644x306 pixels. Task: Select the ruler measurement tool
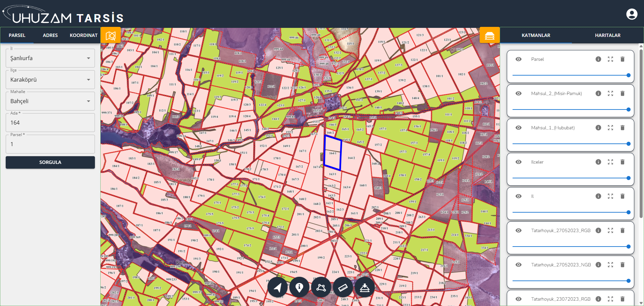tap(343, 287)
